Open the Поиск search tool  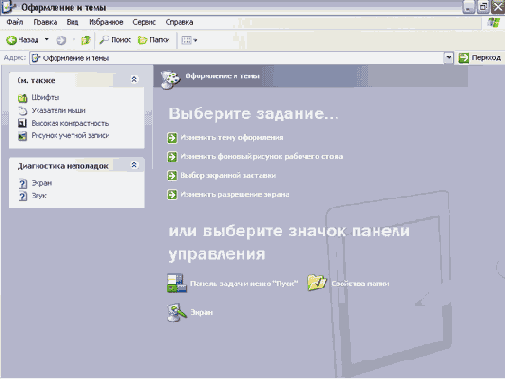coord(115,40)
